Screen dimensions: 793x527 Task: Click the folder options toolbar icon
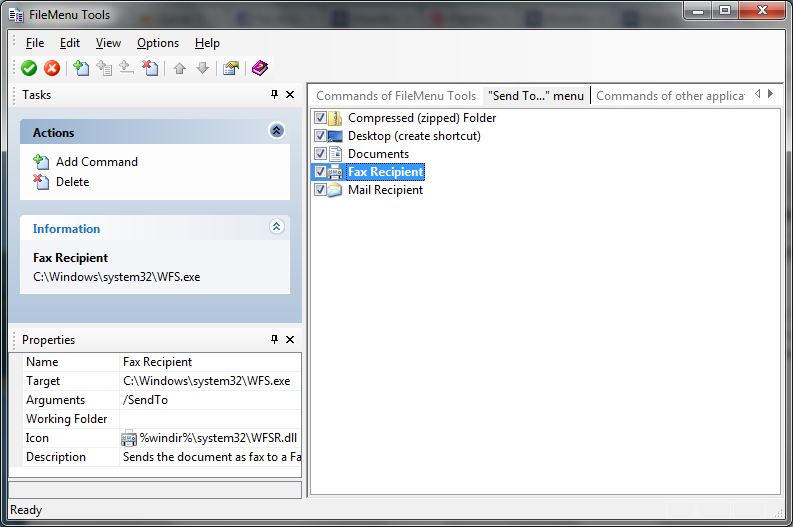(x=231, y=68)
